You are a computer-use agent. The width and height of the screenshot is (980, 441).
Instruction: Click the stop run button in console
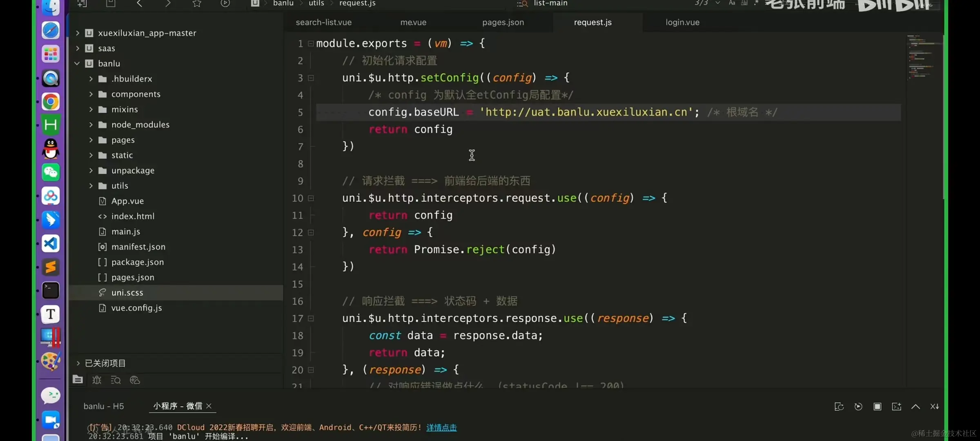[x=877, y=406]
